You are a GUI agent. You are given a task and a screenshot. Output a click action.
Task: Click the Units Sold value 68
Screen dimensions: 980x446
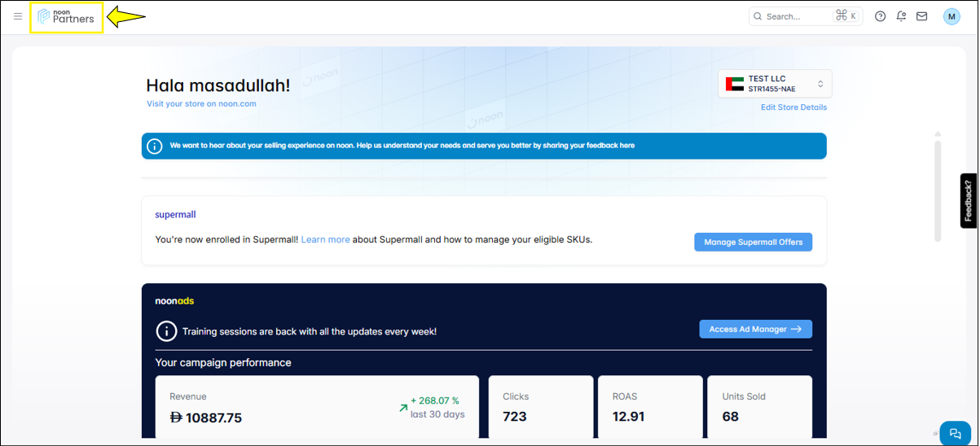pyautogui.click(x=731, y=417)
